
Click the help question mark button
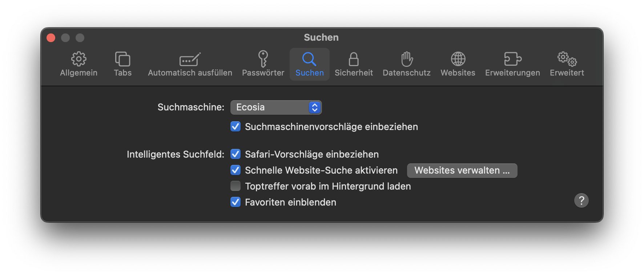click(581, 200)
